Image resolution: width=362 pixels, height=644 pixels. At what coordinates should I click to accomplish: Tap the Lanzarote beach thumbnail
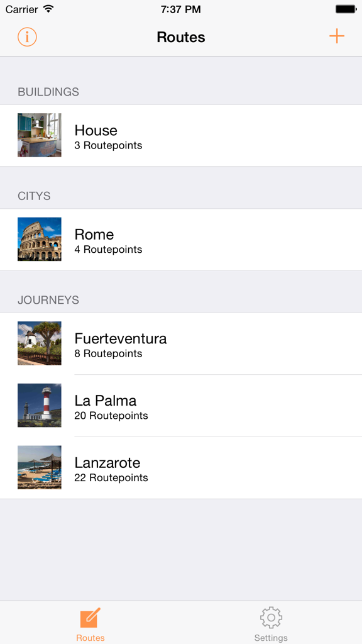(39, 468)
